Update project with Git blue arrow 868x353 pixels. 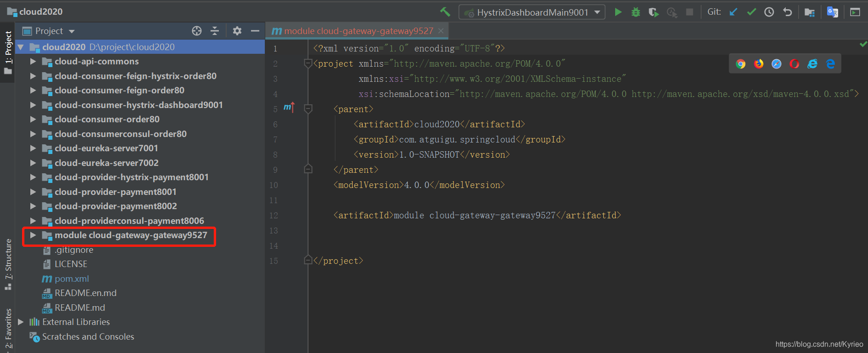(x=733, y=12)
